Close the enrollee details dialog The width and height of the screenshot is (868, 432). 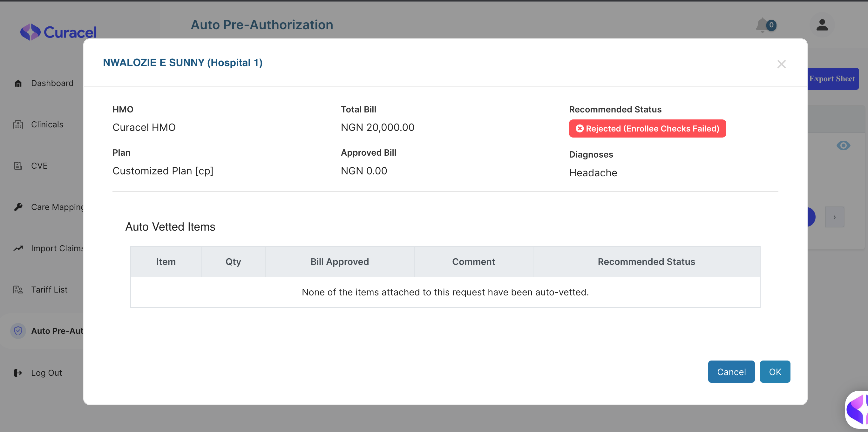click(x=781, y=64)
